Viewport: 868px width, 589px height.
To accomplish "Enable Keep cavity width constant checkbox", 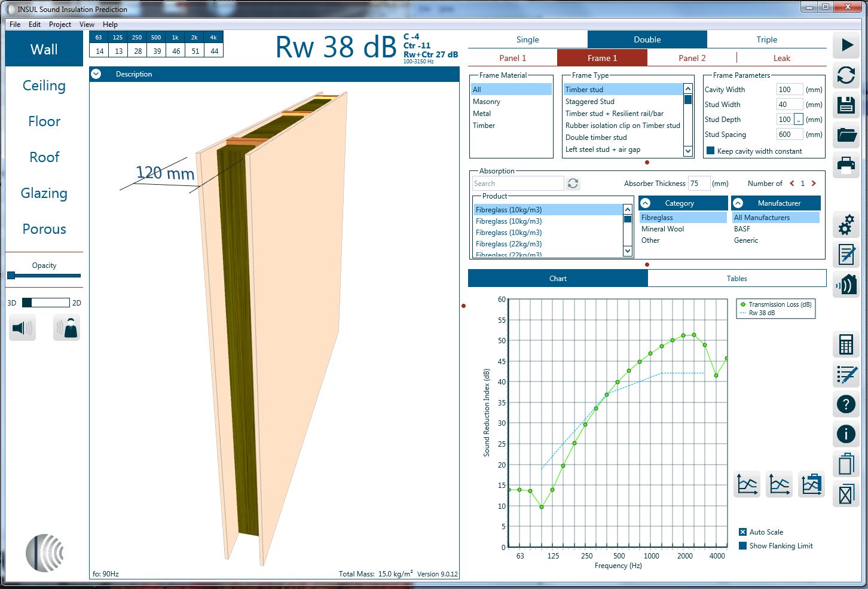I will point(710,151).
